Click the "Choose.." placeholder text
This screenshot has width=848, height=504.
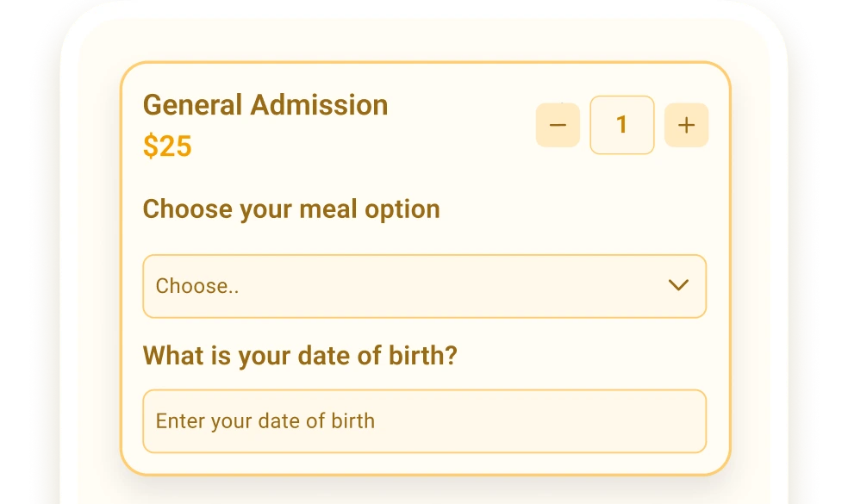coord(197,286)
